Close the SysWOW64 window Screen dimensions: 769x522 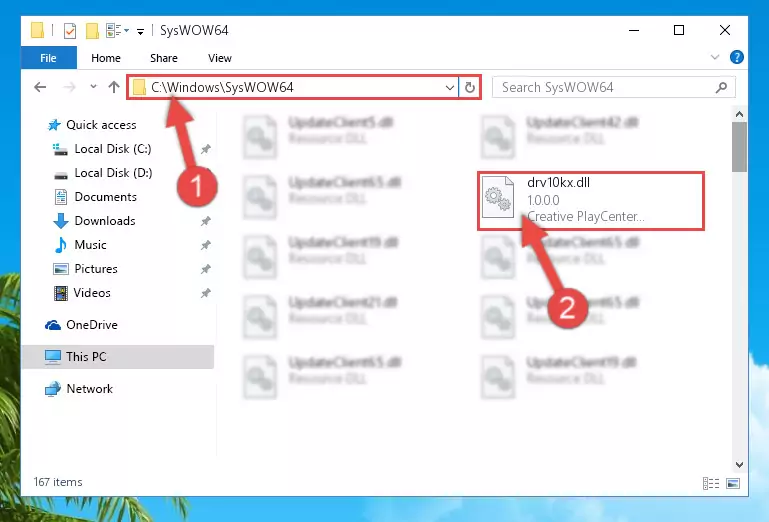(724, 30)
